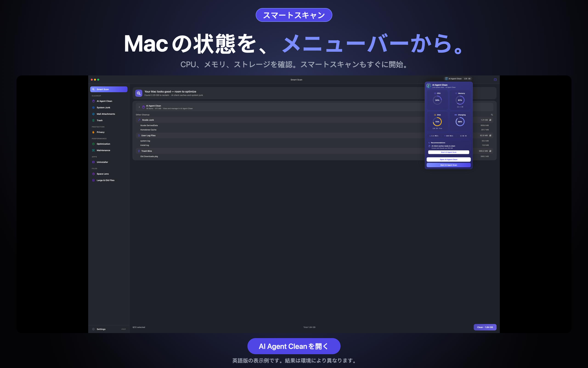Open Maintenance in the sidebar
Viewport: 588px width, 368px height.
point(109,150)
